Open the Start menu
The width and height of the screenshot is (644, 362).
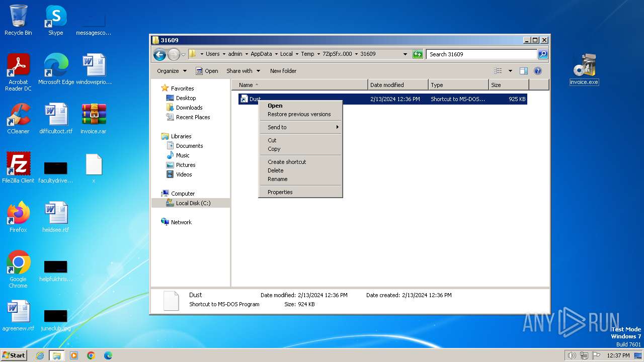[14, 355]
